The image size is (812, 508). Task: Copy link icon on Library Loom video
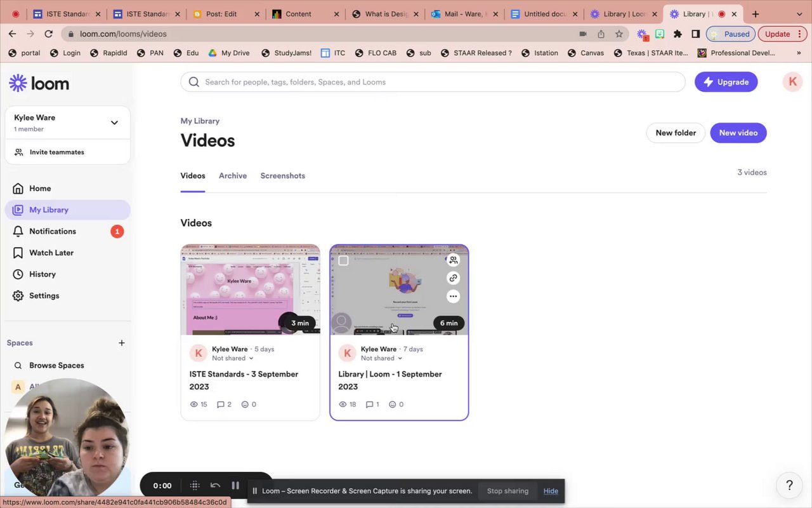pos(453,278)
